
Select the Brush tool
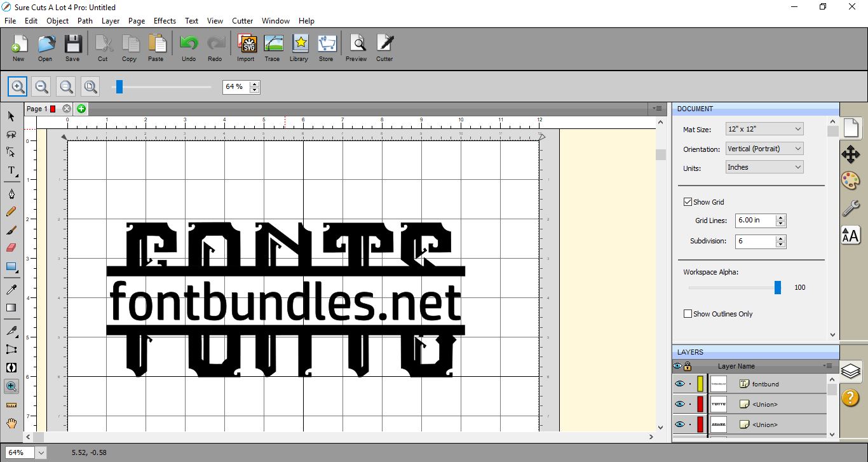11,230
